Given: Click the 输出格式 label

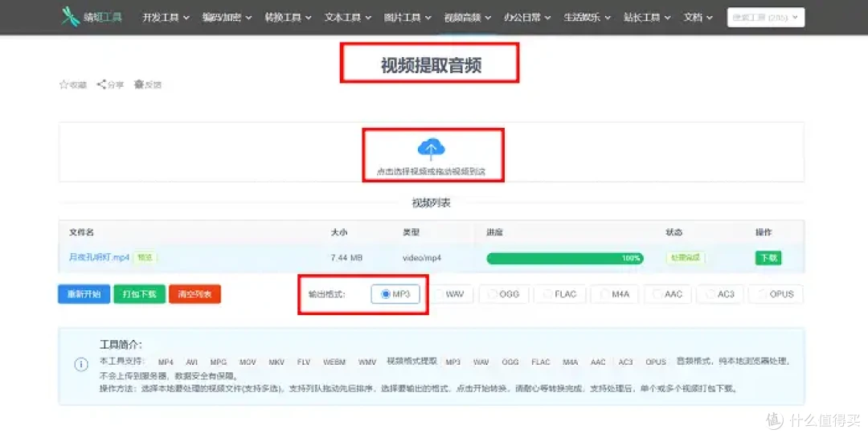Looking at the screenshot, I should pyautogui.click(x=326, y=294).
